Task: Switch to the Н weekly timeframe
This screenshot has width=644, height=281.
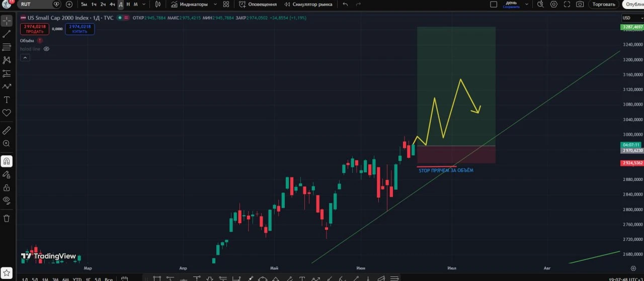Action: pos(128,4)
